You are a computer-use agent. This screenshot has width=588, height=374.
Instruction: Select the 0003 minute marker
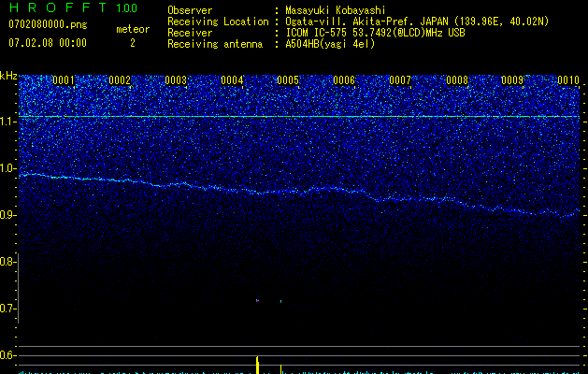[x=176, y=80]
